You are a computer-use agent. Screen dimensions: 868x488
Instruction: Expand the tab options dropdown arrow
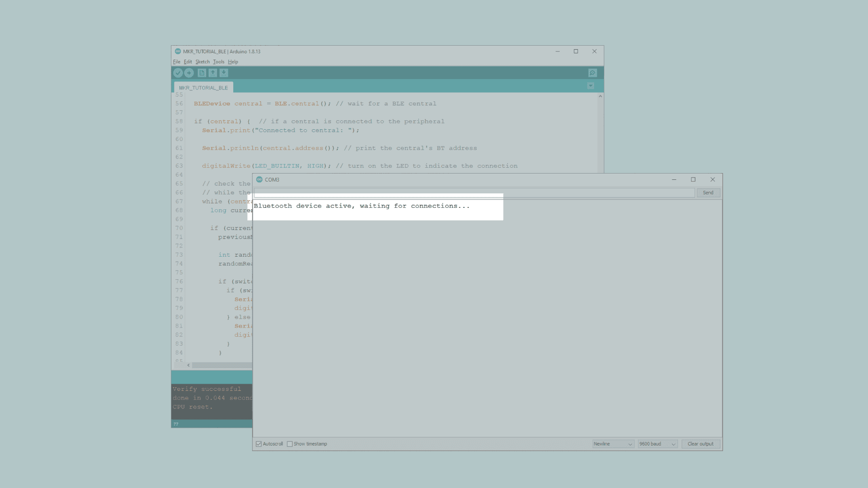pos(590,86)
